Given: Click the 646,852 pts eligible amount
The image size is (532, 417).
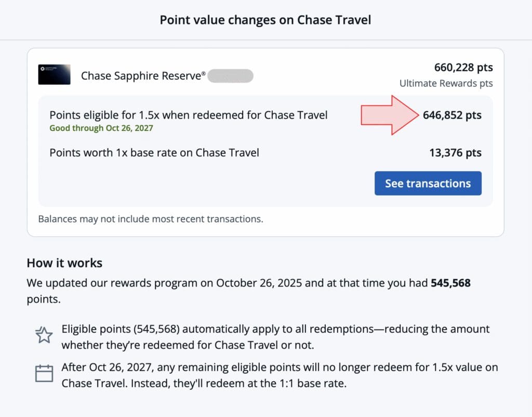Looking at the screenshot, I should [x=452, y=115].
